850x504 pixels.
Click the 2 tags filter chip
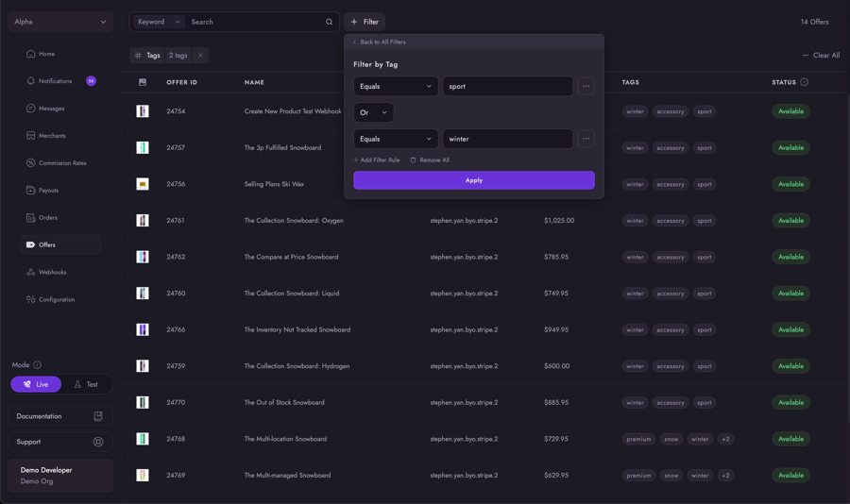click(x=178, y=56)
